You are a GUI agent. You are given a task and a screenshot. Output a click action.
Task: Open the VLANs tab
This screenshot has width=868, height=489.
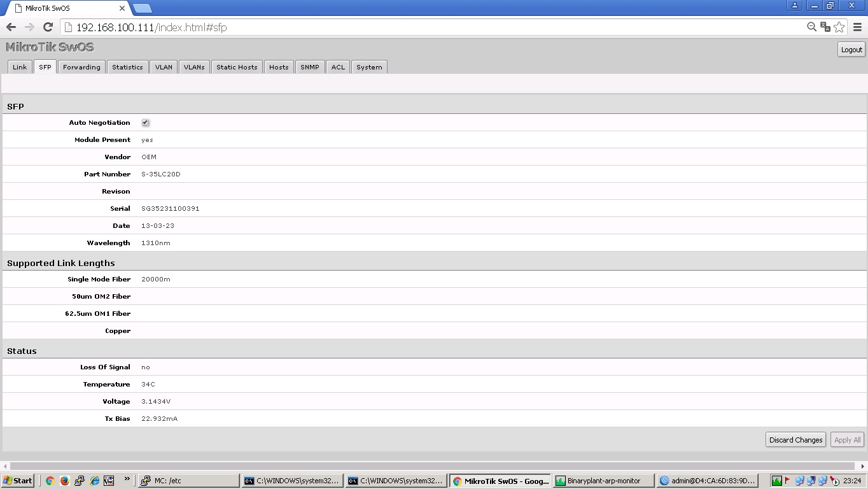point(194,67)
